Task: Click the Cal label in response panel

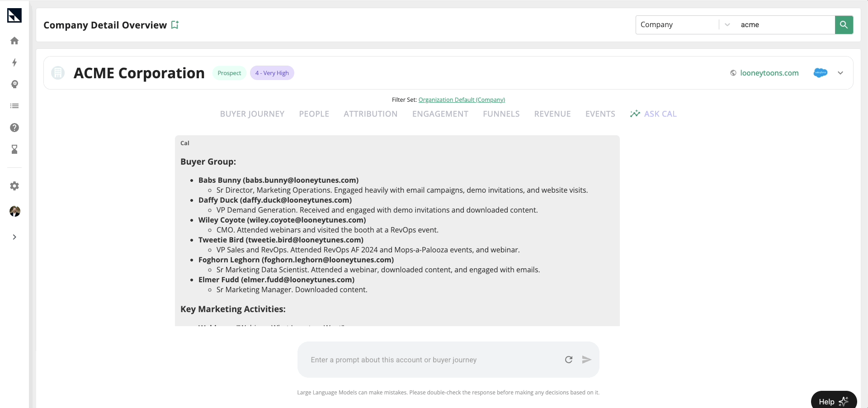Action: coord(185,143)
